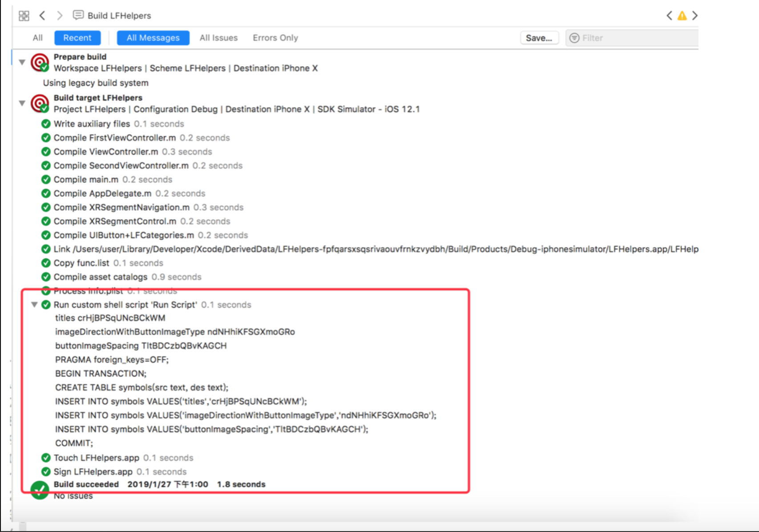Select the CREATE TABLE symbols line

coord(141,387)
